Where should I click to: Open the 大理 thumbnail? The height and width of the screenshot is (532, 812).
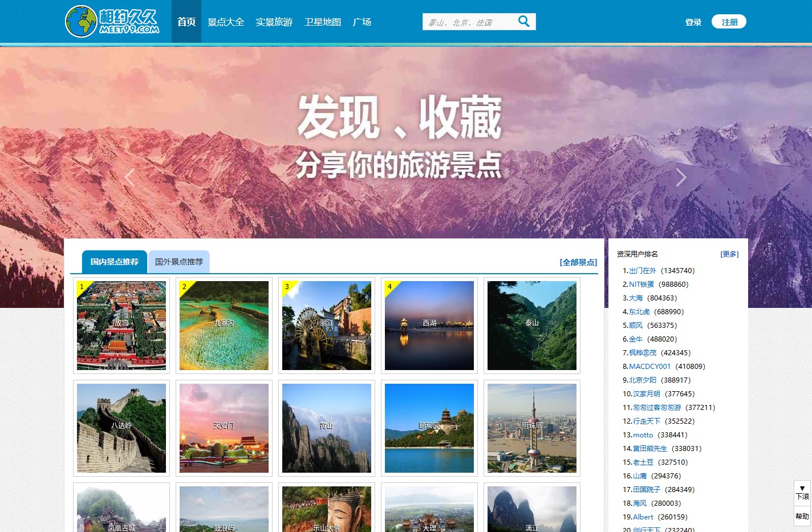pyautogui.click(x=429, y=508)
